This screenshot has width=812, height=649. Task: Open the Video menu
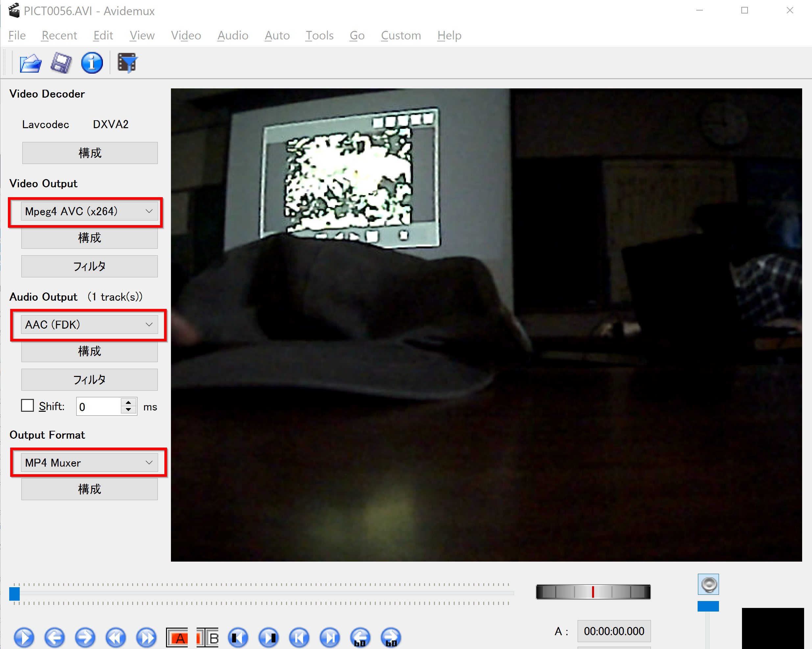pos(186,35)
